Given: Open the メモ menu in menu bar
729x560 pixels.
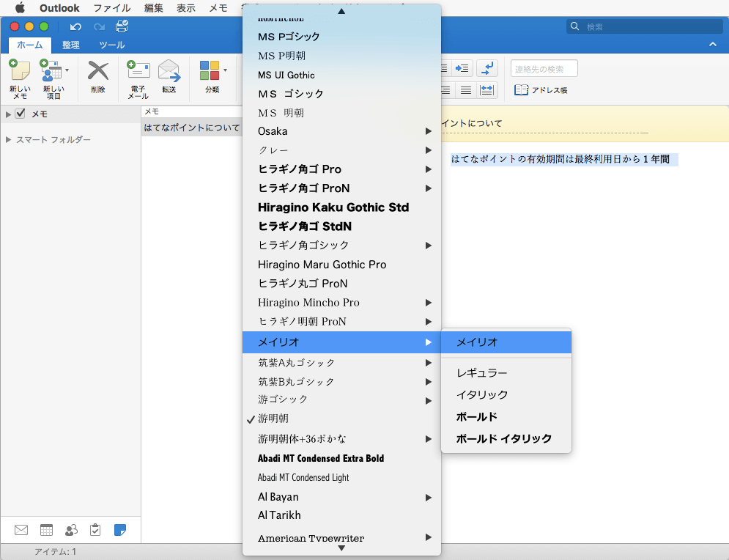Looking at the screenshot, I should pyautogui.click(x=218, y=8).
